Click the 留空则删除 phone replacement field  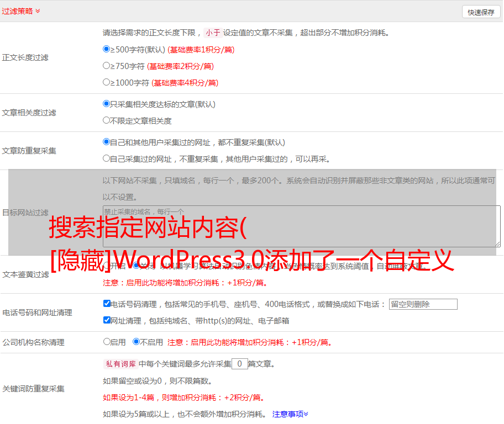click(x=423, y=304)
